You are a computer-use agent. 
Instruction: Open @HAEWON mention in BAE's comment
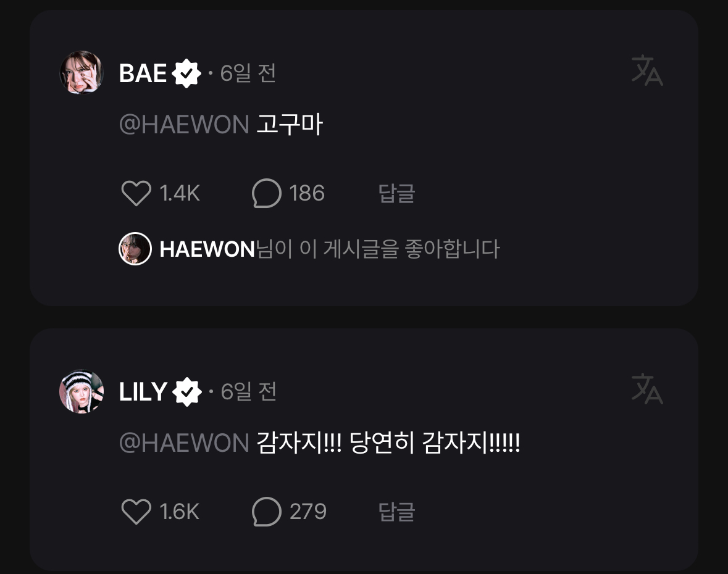pos(185,124)
